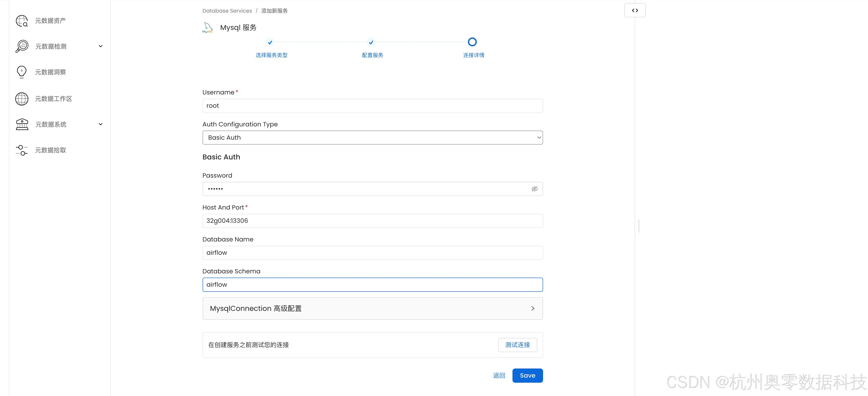Click the 元数据系统 bank building icon
Screen dimensions: 868x396
(x=22, y=124)
